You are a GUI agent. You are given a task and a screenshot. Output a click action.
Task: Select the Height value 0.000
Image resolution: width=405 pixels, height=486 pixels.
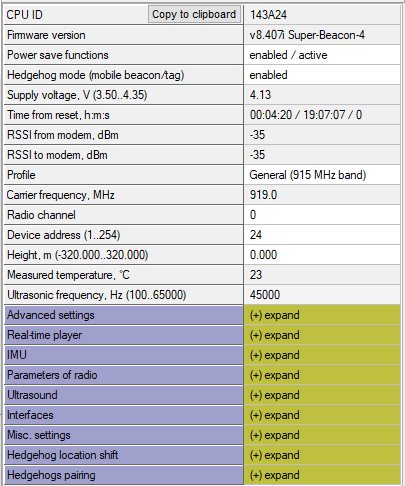(322, 255)
